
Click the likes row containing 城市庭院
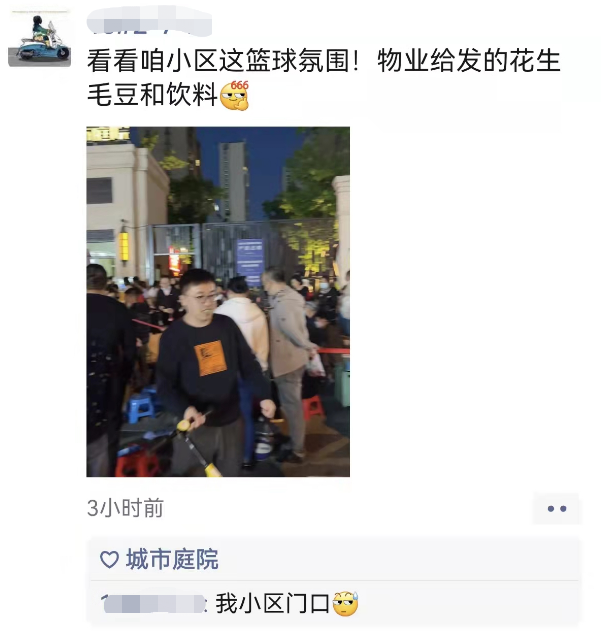(x=334, y=560)
